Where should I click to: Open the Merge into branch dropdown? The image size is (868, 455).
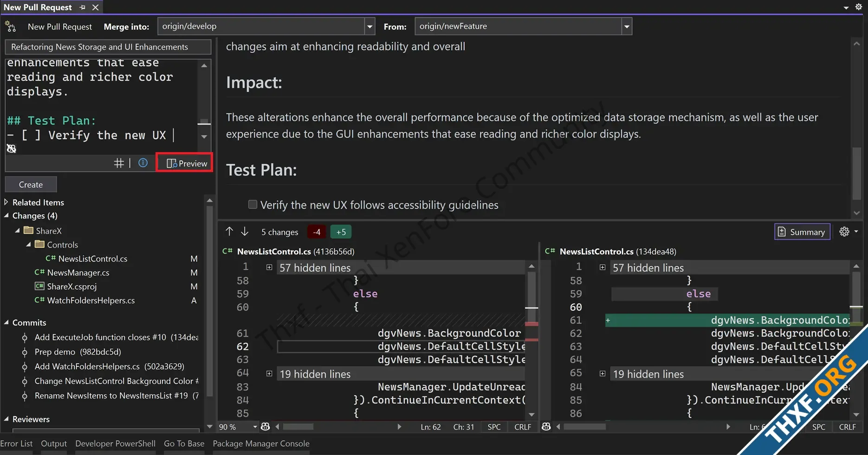click(x=369, y=26)
